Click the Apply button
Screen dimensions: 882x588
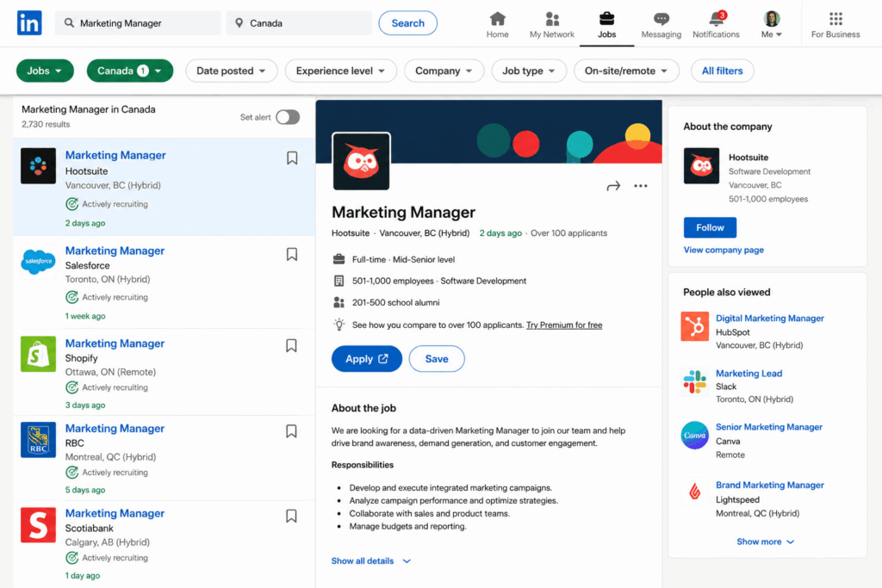pyautogui.click(x=367, y=359)
